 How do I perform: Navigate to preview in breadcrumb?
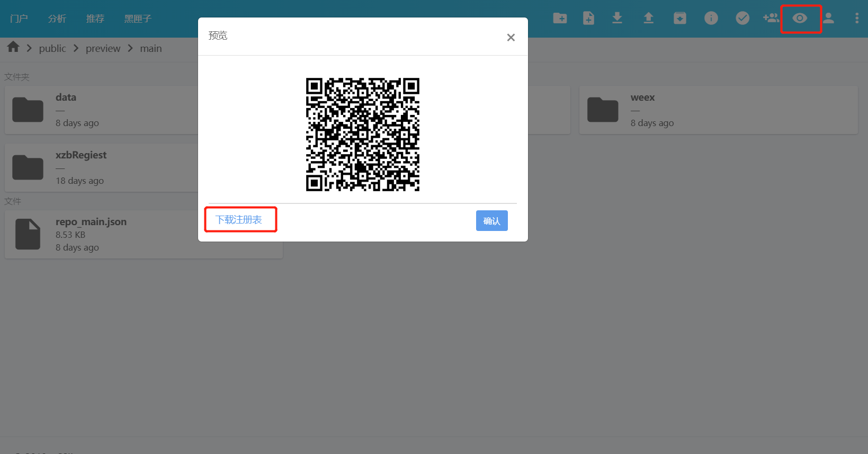point(103,48)
